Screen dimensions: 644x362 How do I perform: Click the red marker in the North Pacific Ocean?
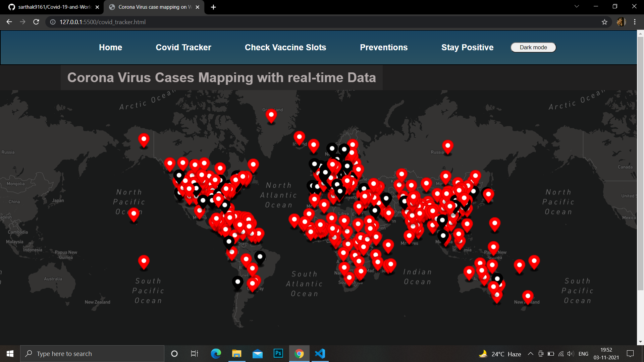coord(133,215)
